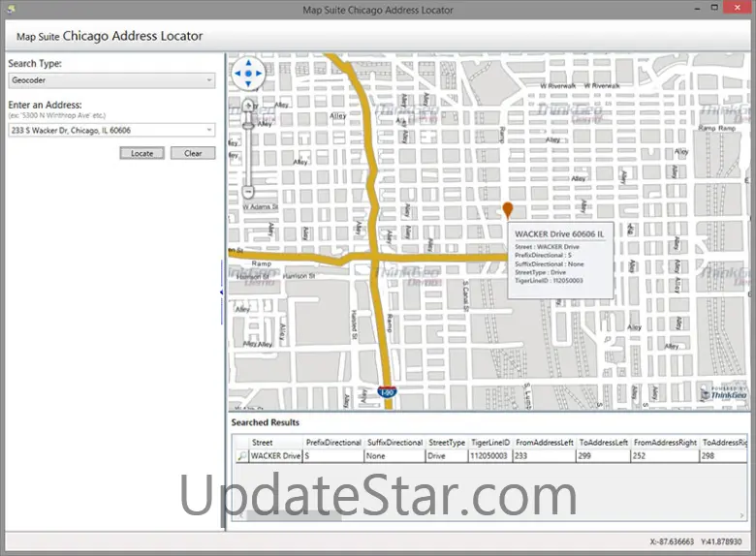This screenshot has width=756, height=556.
Task: Click the StreetType column header
Action: [447, 443]
